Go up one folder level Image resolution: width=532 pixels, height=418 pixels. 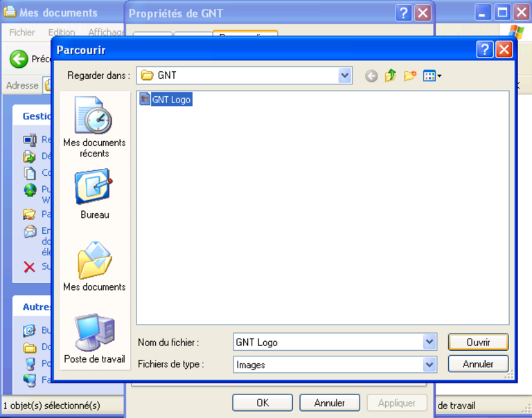tap(391, 75)
